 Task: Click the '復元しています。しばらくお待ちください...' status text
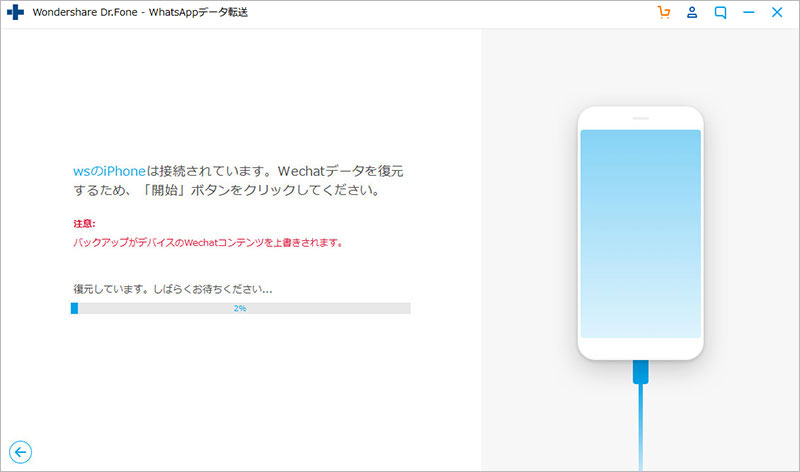pyautogui.click(x=172, y=289)
